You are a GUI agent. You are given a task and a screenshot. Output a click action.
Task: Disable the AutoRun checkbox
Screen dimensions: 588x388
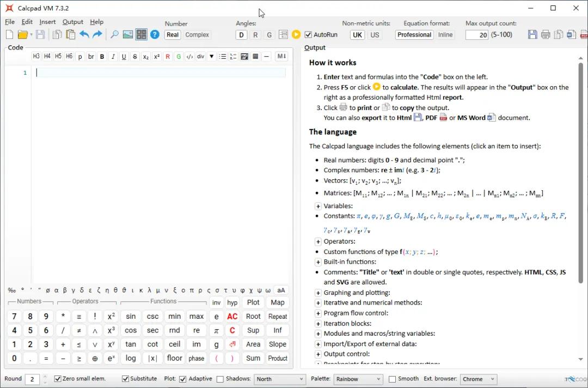pos(308,35)
